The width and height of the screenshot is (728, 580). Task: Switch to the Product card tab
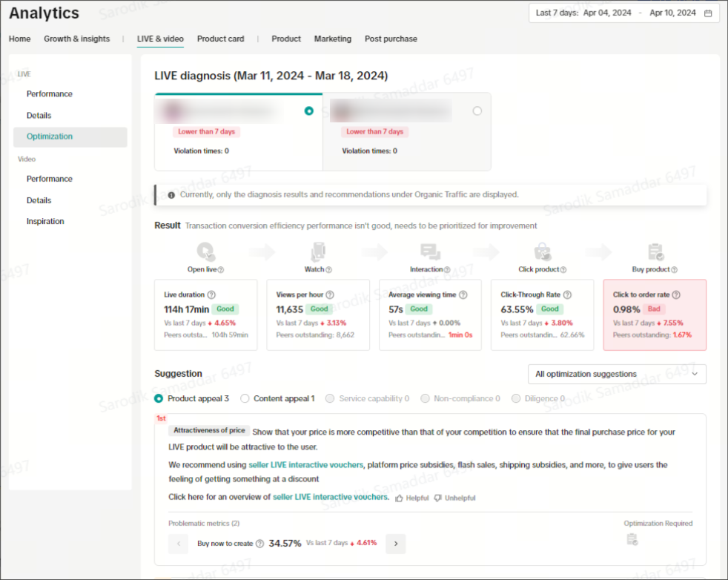pyautogui.click(x=220, y=39)
